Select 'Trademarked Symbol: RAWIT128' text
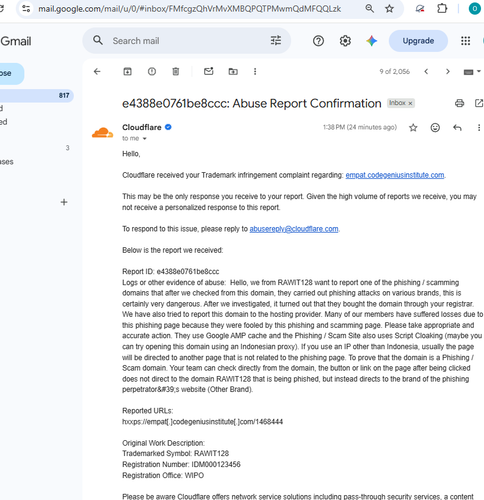Screen dimensions: 484x500 pos(175,453)
